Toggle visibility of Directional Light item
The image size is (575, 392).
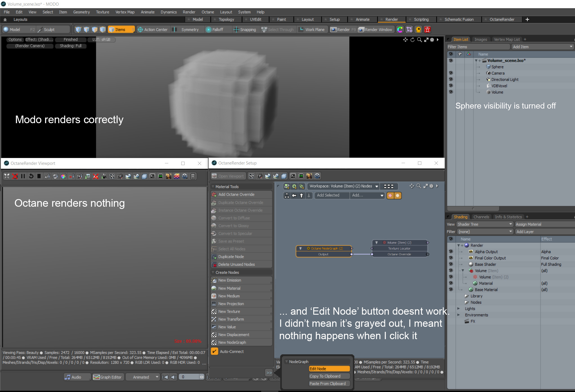click(x=451, y=79)
